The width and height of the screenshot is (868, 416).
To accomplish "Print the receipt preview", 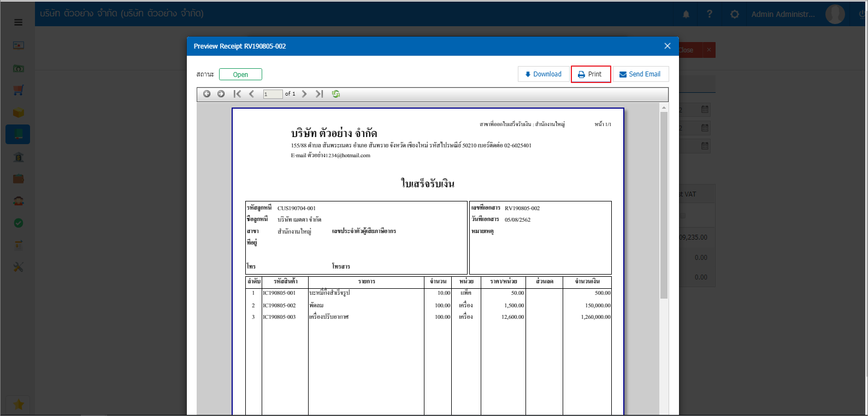I will click(591, 74).
